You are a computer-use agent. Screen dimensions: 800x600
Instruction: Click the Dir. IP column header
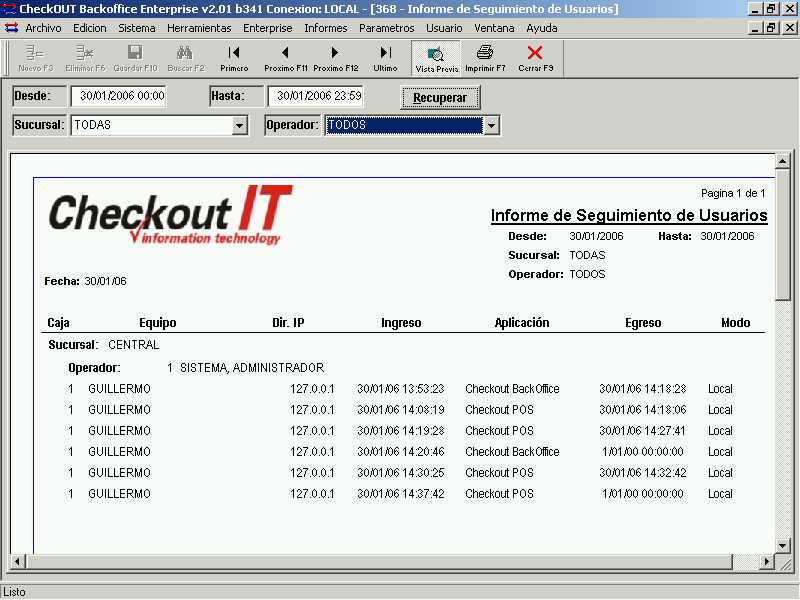[x=288, y=322]
